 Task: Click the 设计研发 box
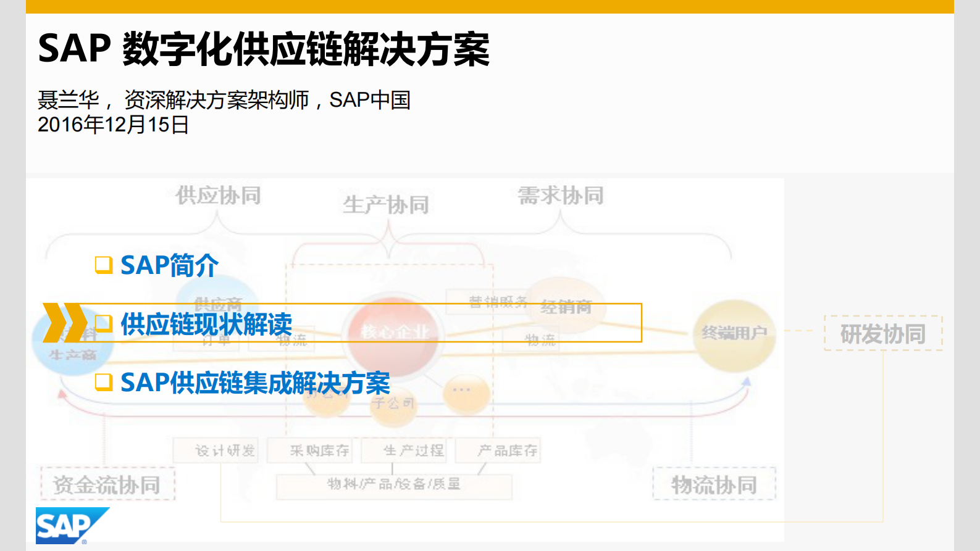coord(216,450)
